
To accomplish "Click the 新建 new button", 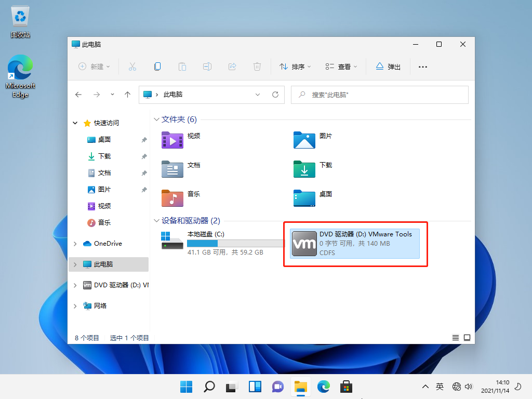I will point(94,66).
